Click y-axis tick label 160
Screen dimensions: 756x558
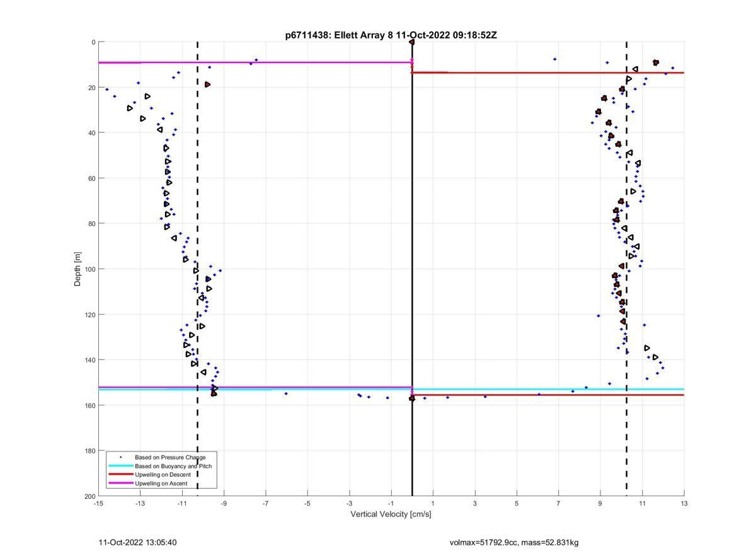click(89, 405)
